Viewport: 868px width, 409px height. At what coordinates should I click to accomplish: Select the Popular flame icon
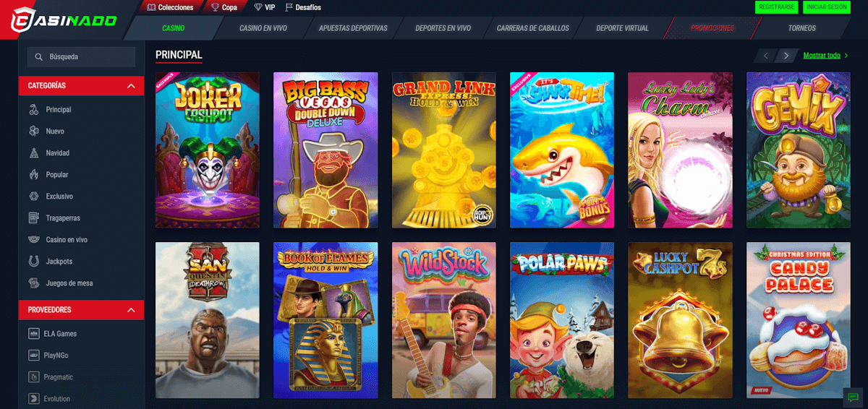click(x=33, y=175)
